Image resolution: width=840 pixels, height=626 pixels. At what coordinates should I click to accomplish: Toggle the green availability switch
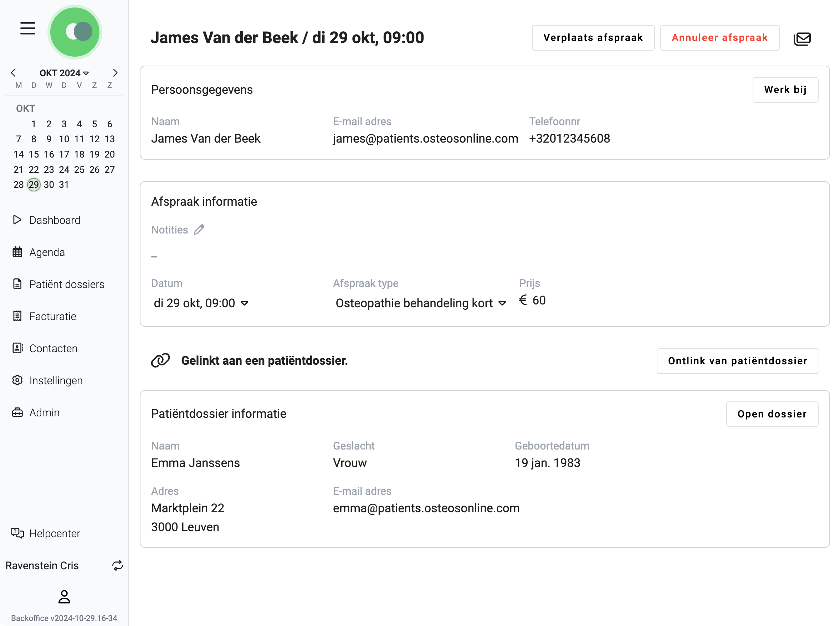coord(75,32)
